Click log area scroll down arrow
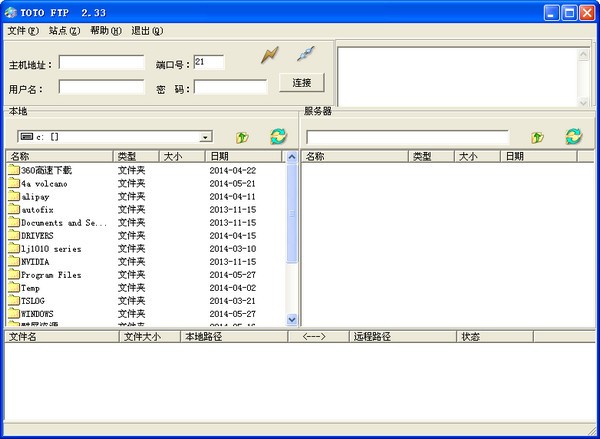The width and height of the screenshot is (600, 439). click(x=584, y=102)
